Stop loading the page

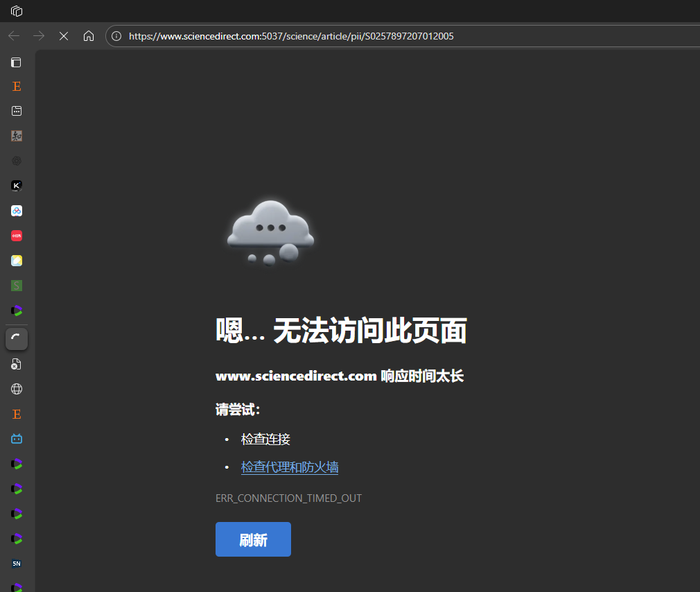coord(64,36)
